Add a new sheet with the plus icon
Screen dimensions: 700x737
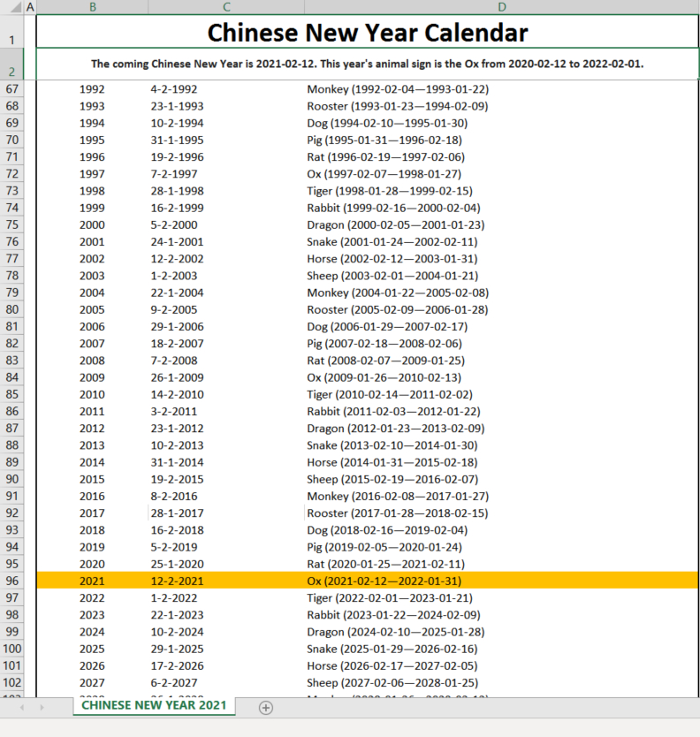coord(266,707)
